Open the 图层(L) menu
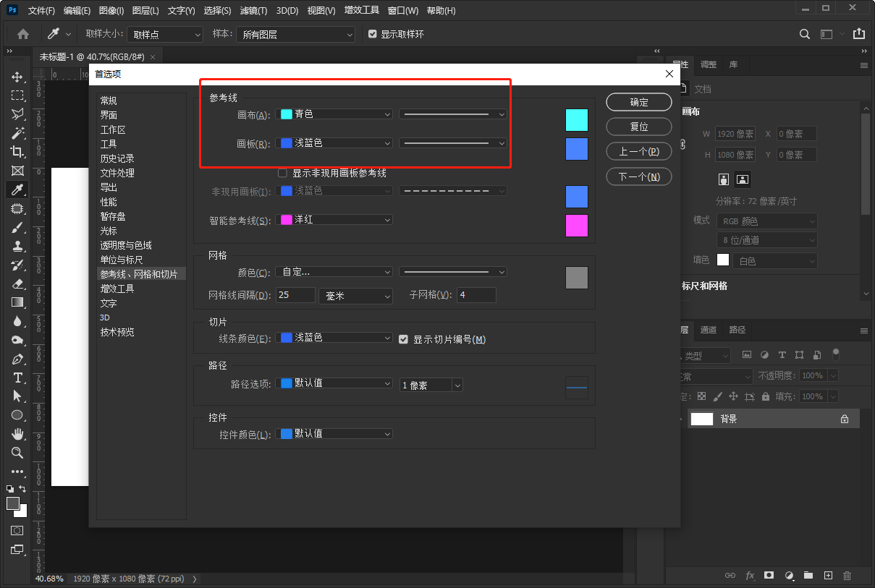The width and height of the screenshot is (875, 588). (x=145, y=11)
